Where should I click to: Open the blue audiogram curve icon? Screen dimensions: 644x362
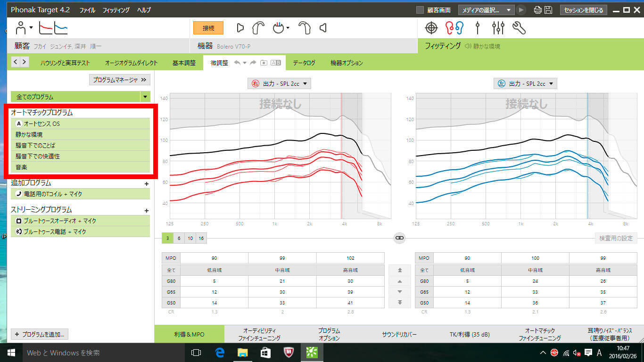tap(61, 28)
